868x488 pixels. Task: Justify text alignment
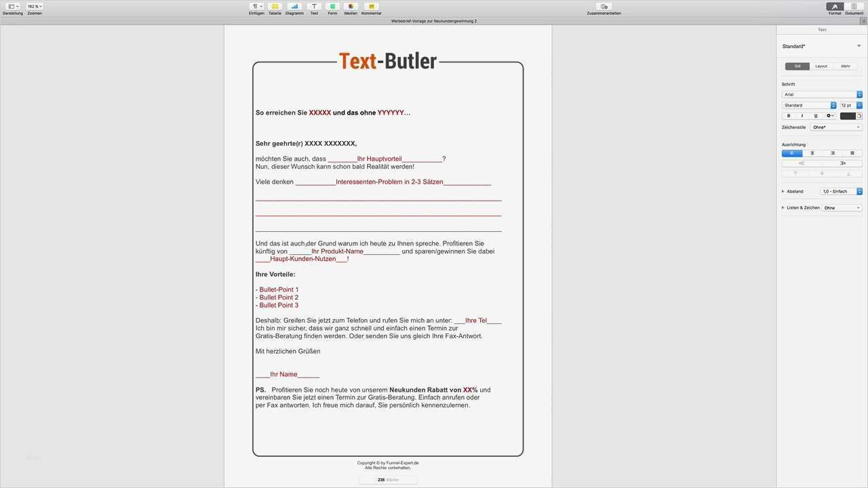(x=852, y=153)
